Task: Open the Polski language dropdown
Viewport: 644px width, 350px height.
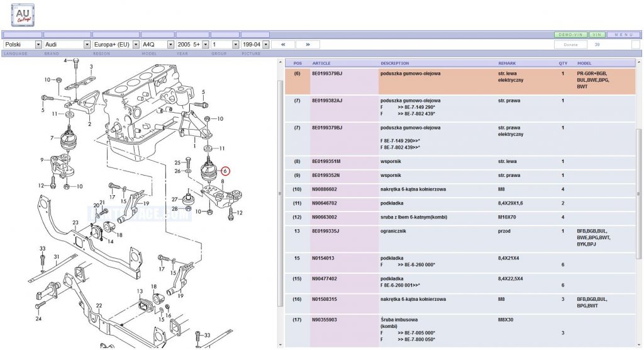Action: tap(23, 45)
